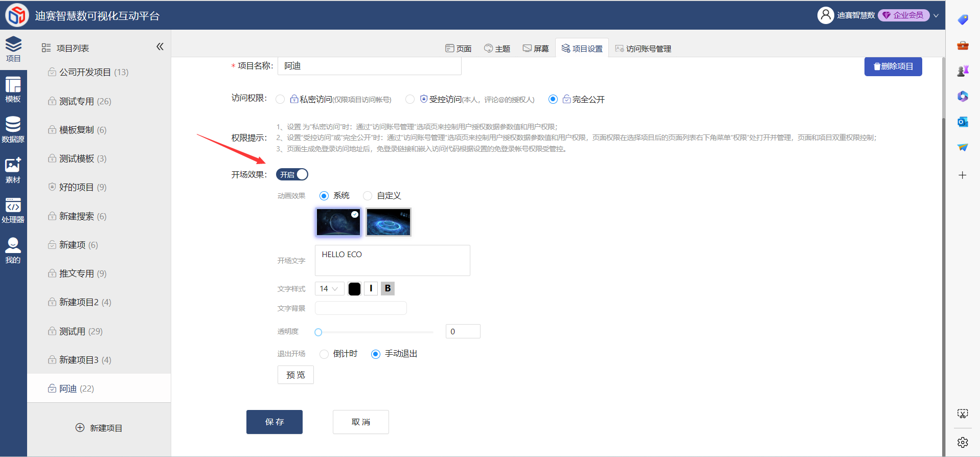Viewport: 980px width, 457px height.
Task: Open the account dropdown arrow
Action: [x=936, y=15]
